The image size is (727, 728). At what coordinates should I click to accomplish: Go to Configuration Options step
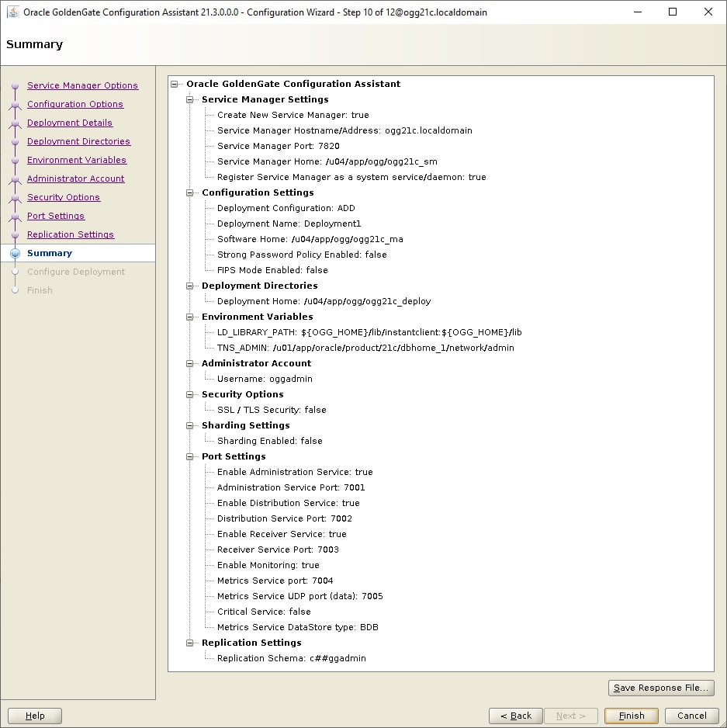75,104
